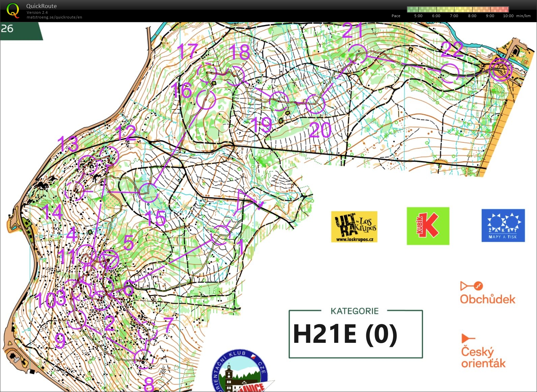The width and height of the screenshot is (537, 392).
Task: Click control number 9 label
Action: [x=60, y=340]
